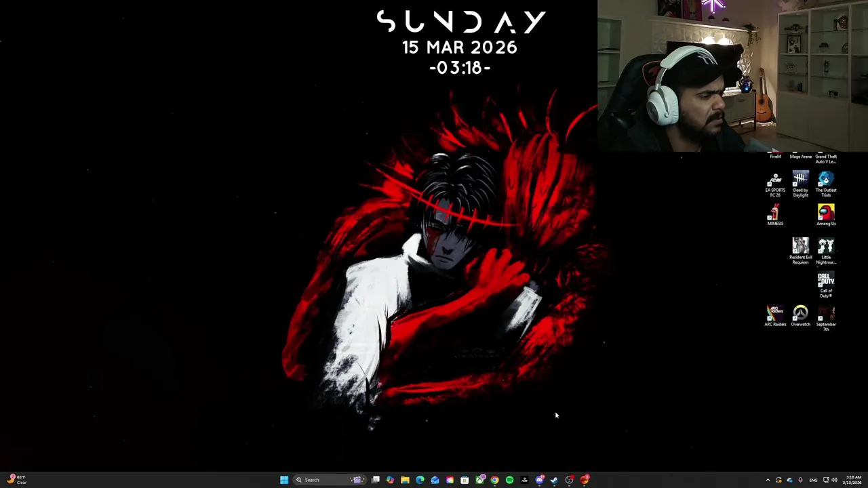
Task: Expand the hidden system tray icons
Action: [768, 480]
